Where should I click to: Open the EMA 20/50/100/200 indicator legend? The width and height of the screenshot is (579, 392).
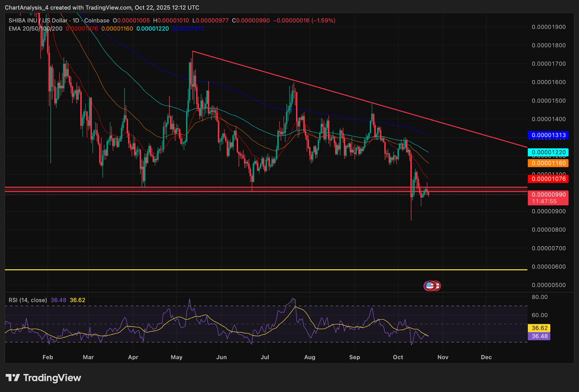click(x=35, y=29)
